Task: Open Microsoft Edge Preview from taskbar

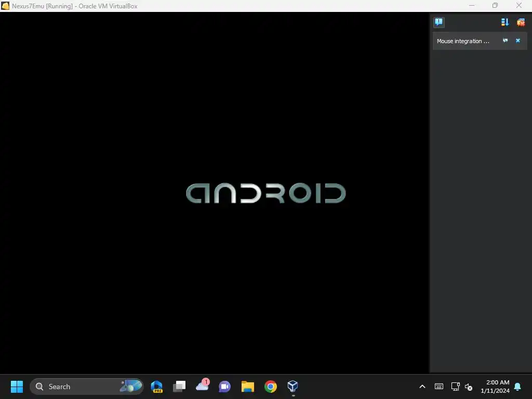Action: point(157,387)
